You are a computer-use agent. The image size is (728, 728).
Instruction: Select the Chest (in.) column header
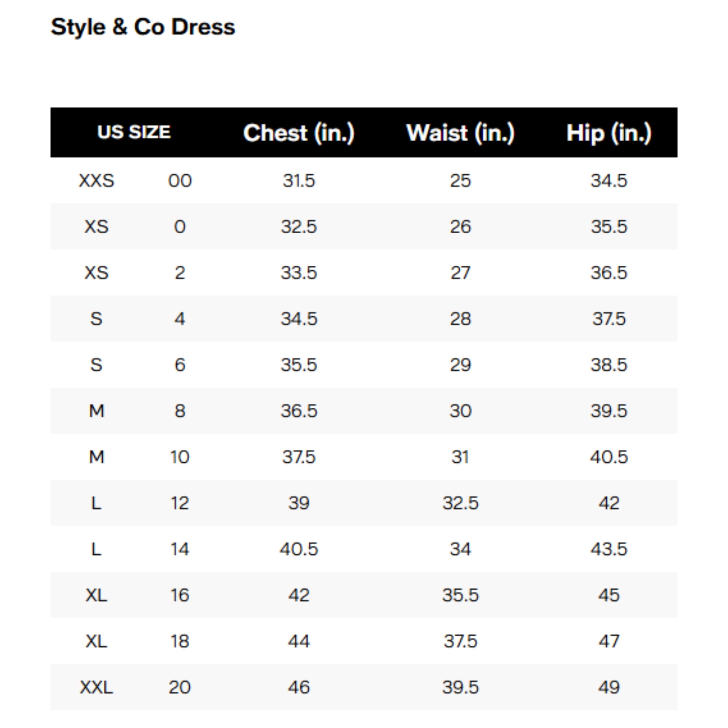point(299,133)
